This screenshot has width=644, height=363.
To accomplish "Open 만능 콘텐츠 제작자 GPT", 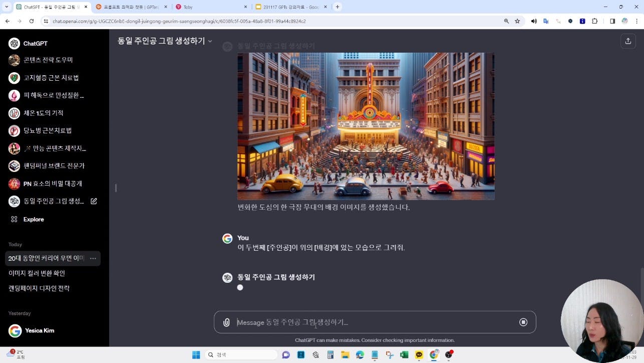I will pyautogui.click(x=54, y=148).
